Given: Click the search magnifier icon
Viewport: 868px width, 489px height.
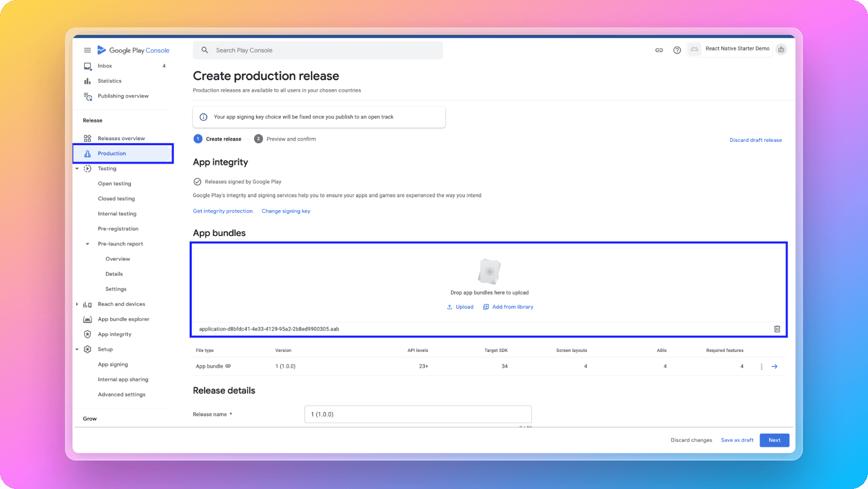Looking at the screenshot, I should (205, 50).
